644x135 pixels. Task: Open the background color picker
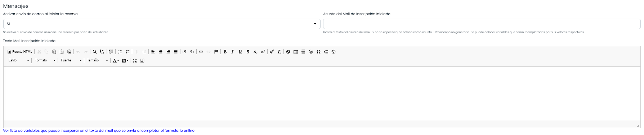[x=125, y=61]
